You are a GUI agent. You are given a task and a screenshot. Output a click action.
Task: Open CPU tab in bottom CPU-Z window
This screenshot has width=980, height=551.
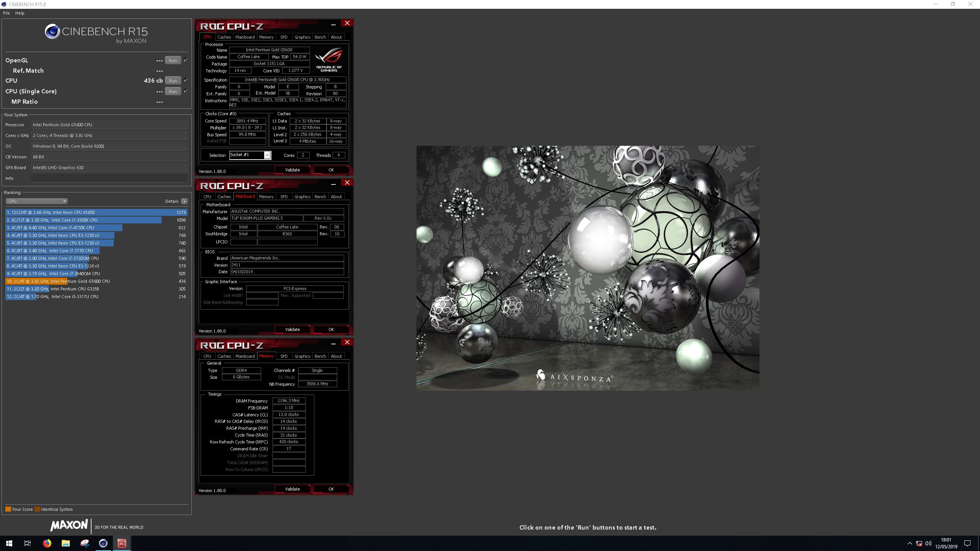point(207,356)
